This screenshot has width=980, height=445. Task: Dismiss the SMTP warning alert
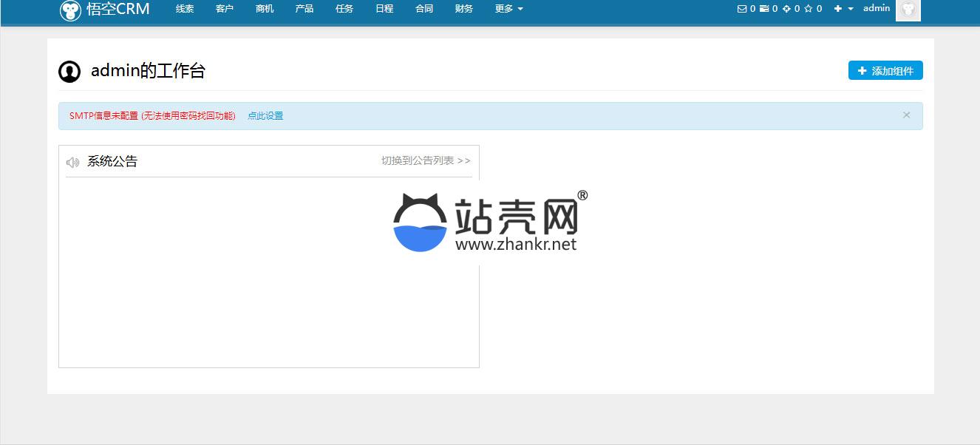(x=907, y=115)
